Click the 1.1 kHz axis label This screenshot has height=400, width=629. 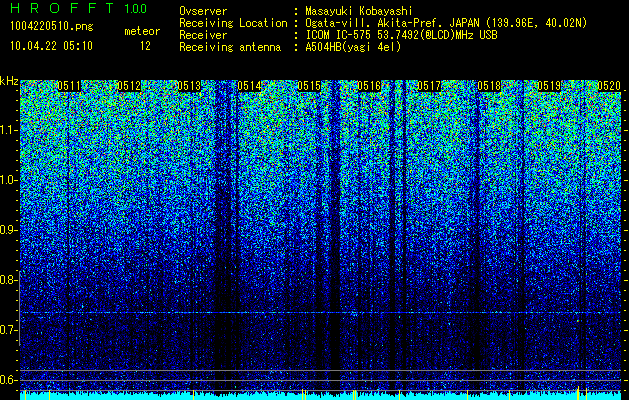pos(8,130)
